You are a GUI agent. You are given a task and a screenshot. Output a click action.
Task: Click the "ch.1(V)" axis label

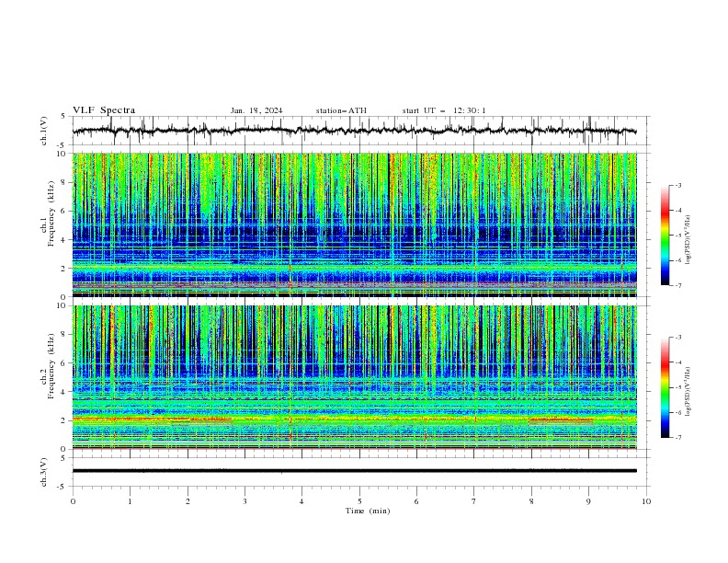(x=44, y=131)
